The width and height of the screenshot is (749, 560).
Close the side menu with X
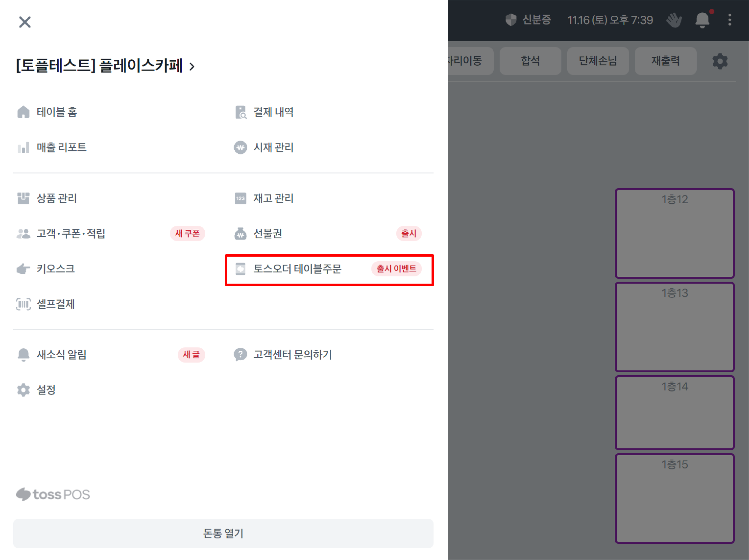pos(25,22)
